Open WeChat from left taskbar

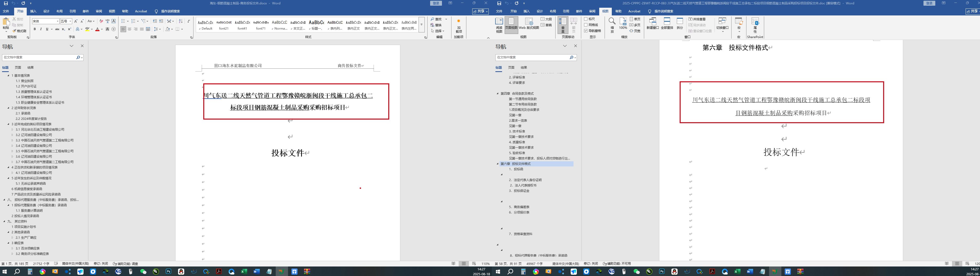click(x=143, y=271)
